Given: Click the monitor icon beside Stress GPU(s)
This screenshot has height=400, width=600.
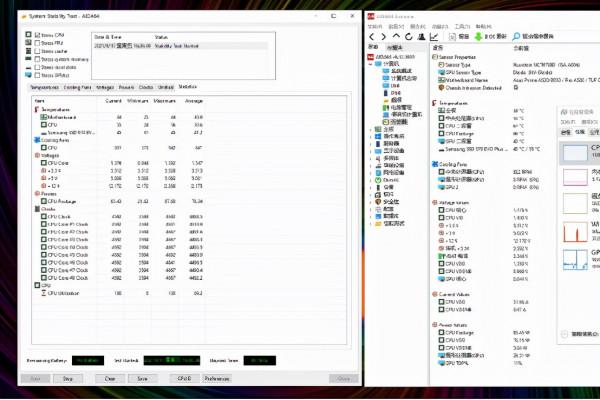Looking at the screenshot, I should [x=28, y=75].
